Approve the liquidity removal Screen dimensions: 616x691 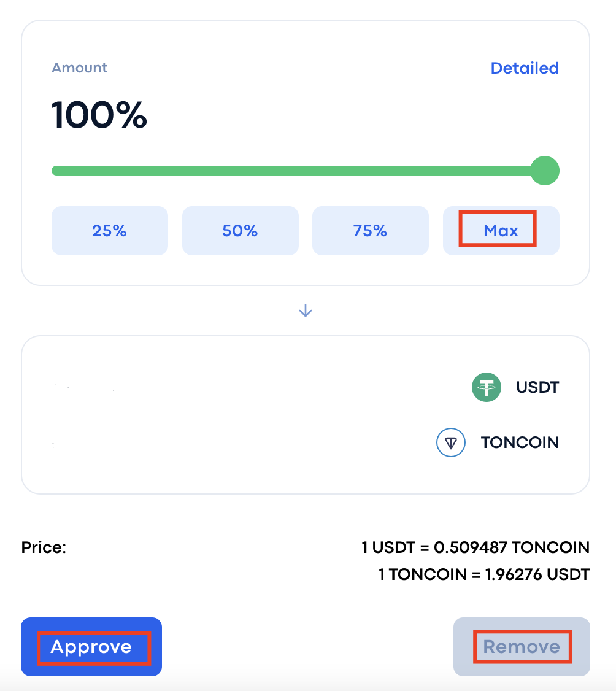tap(91, 646)
